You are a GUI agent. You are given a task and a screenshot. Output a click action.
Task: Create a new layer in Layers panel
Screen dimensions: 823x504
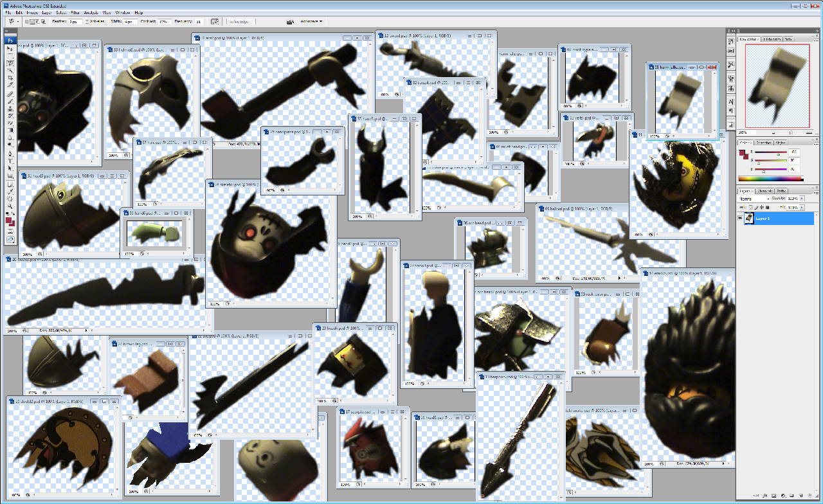pos(800,496)
